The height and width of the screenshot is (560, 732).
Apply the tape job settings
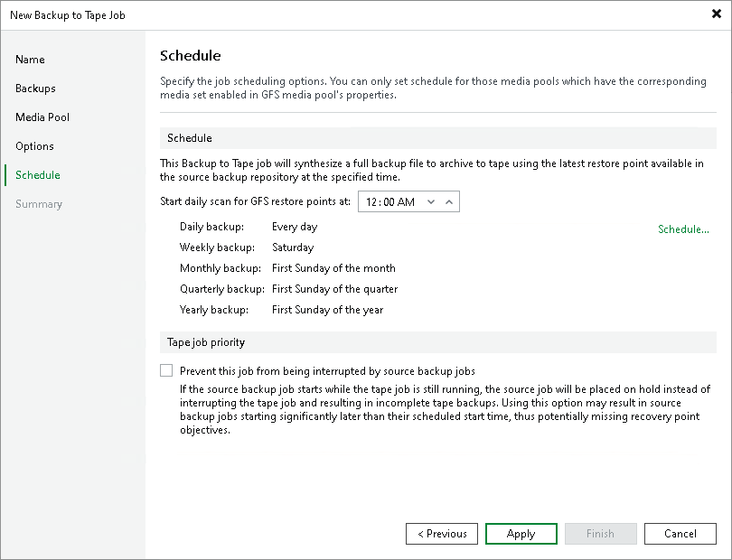(521, 533)
